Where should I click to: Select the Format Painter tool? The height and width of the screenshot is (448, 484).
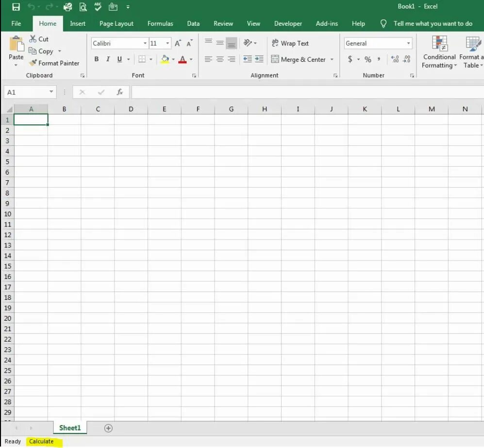pyautogui.click(x=54, y=63)
